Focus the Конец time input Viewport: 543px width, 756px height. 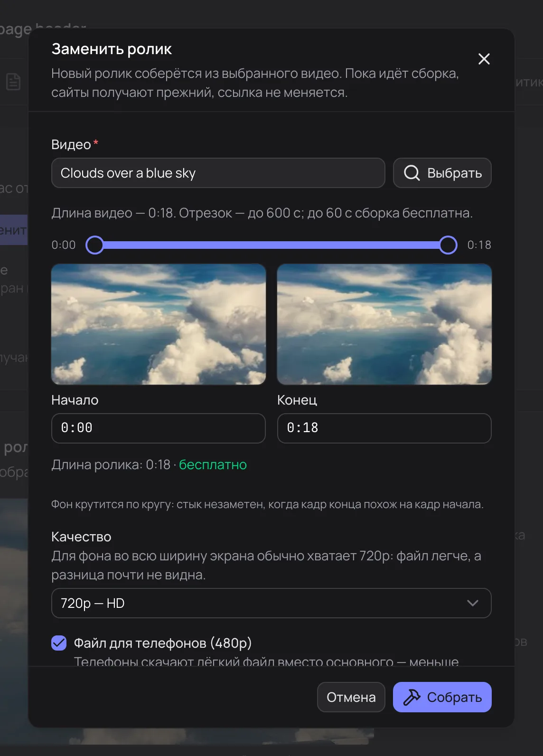[x=384, y=428]
